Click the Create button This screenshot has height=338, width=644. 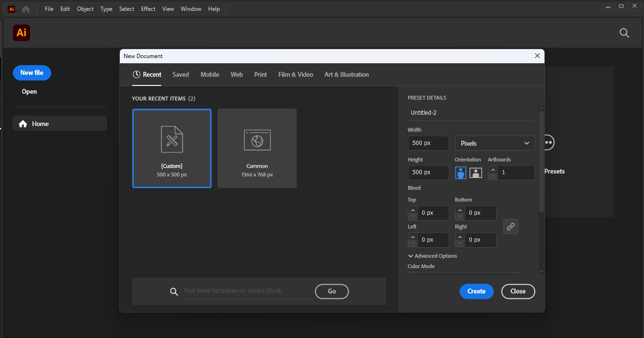476,291
